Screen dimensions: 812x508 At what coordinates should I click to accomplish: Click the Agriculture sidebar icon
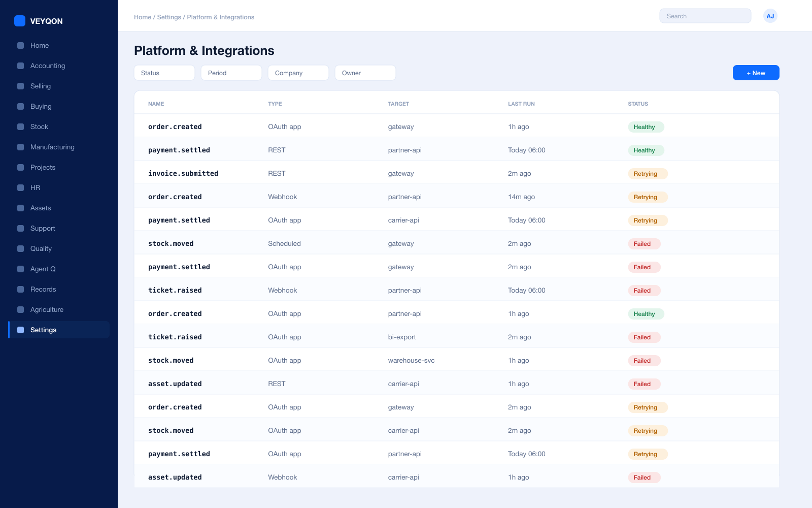21,309
